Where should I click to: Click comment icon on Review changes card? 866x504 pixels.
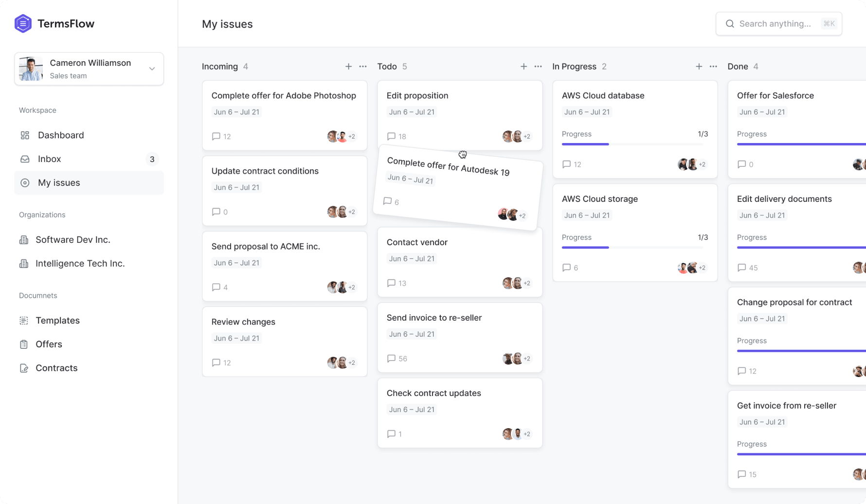[216, 362]
